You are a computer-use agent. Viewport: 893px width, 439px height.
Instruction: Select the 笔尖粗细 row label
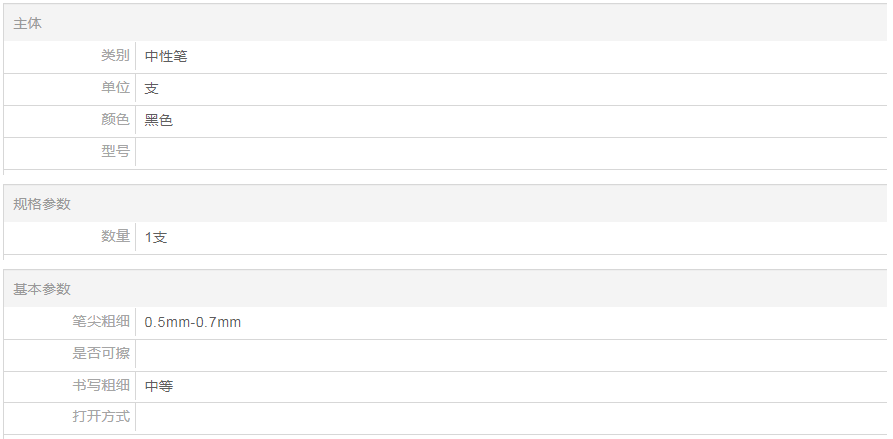pyautogui.click(x=101, y=322)
